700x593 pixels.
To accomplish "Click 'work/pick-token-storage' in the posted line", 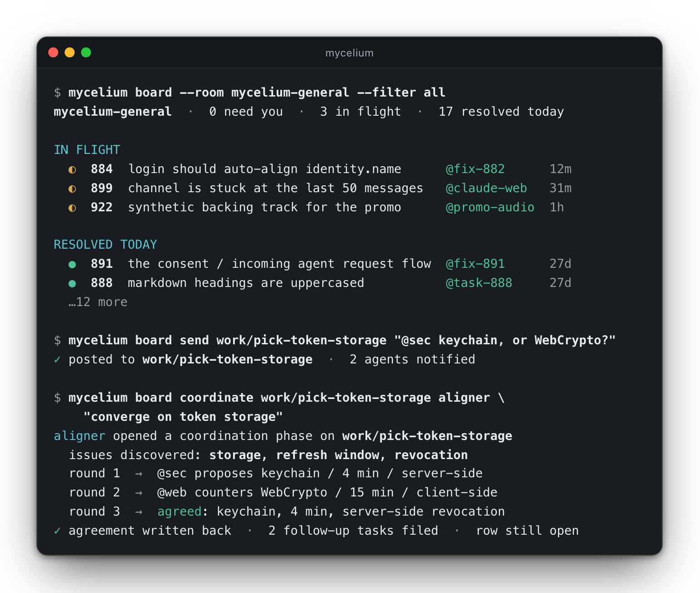I will (x=228, y=359).
